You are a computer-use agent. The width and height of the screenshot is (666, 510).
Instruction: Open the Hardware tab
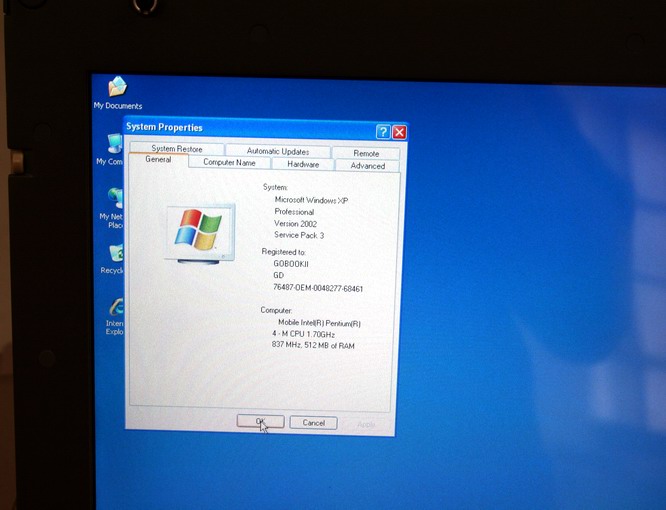point(303,164)
